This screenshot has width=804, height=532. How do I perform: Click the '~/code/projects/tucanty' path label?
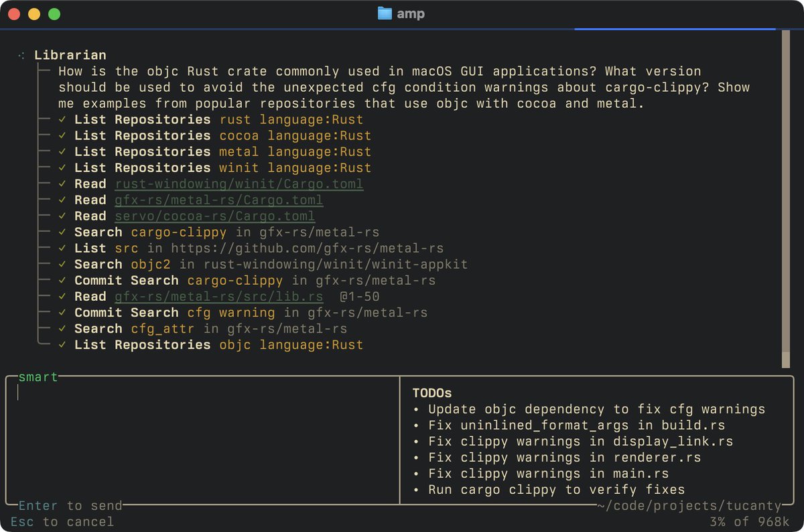[689, 506]
